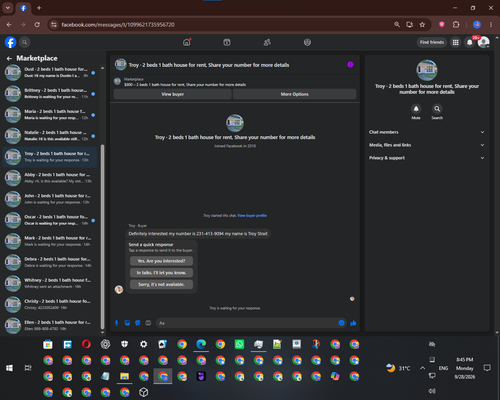Open the Marketplace icon in top navigation
This screenshot has width=500, height=400.
coord(227,42)
